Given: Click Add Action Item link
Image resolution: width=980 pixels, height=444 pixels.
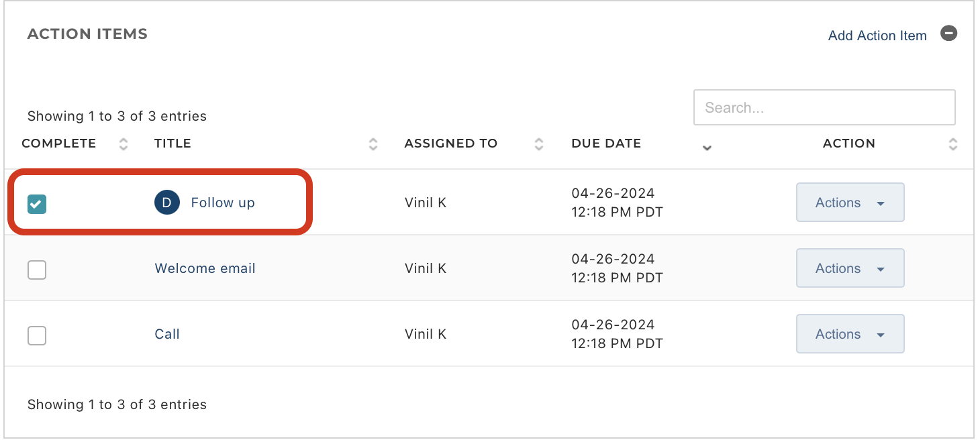Looking at the screenshot, I should [x=877, y=36].
